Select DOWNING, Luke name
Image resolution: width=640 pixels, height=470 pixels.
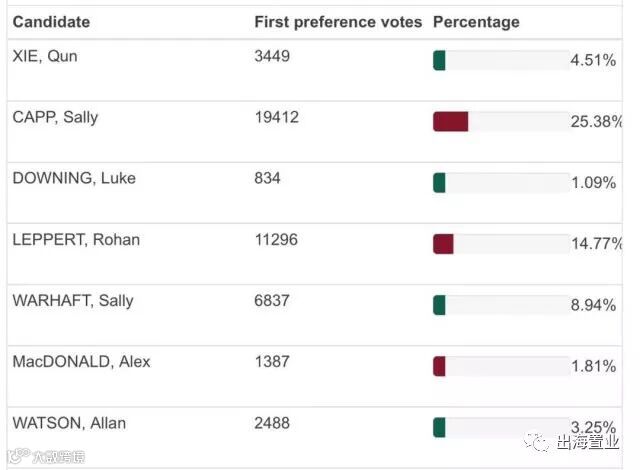(74, 178)
